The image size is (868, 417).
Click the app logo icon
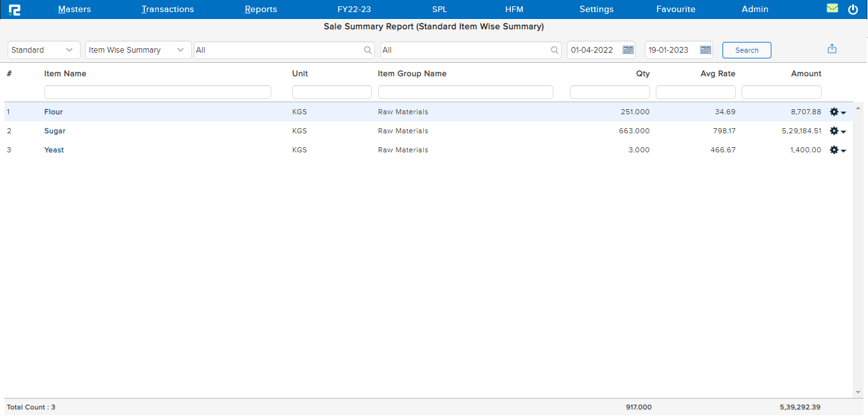15,10
